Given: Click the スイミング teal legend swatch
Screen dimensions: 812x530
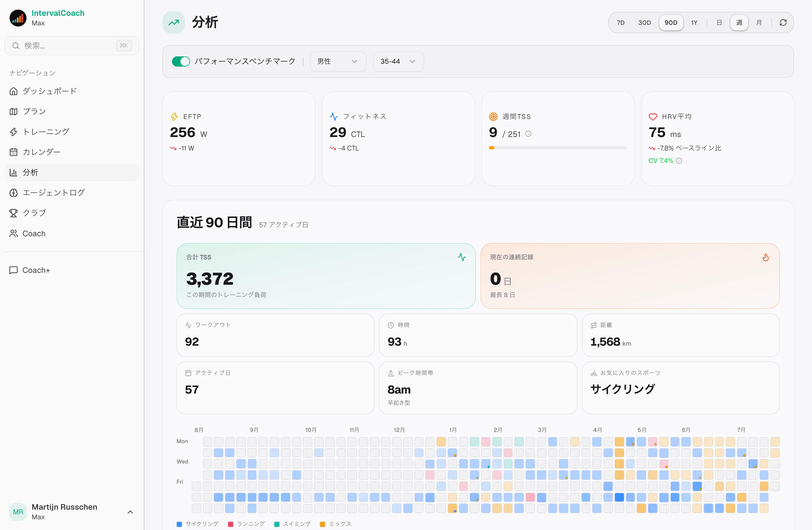Looking at the screenshot, I should click(277, 524).
